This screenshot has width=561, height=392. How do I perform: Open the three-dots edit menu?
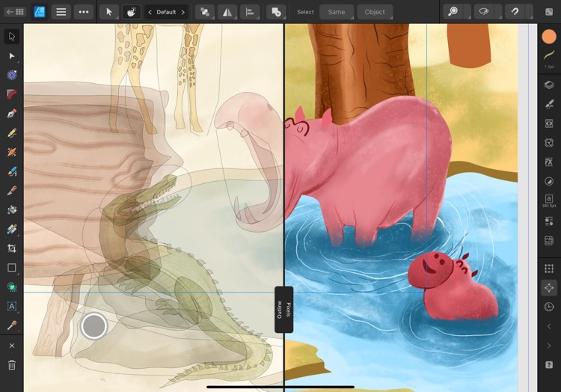coord(84,12)
